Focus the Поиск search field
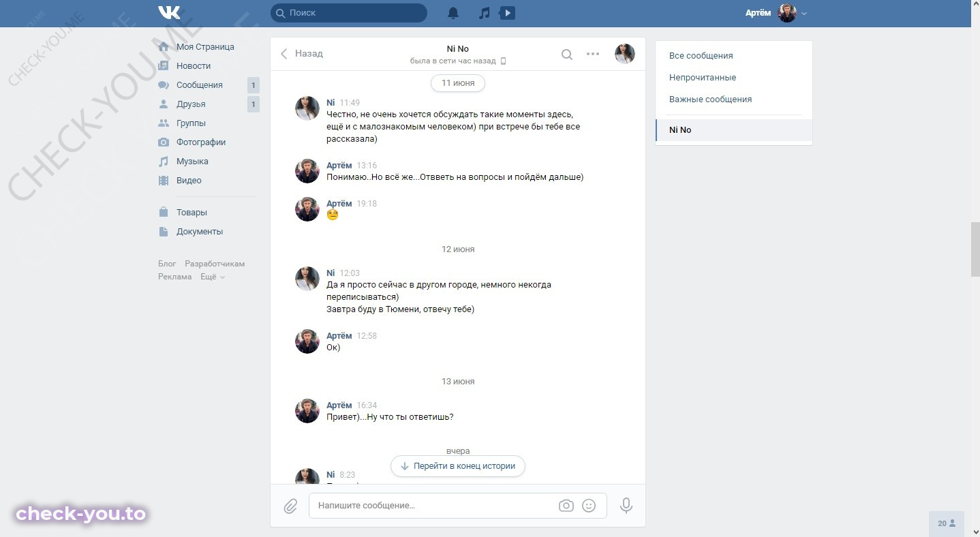The image size is (980, 537). (x=349, y=13)
